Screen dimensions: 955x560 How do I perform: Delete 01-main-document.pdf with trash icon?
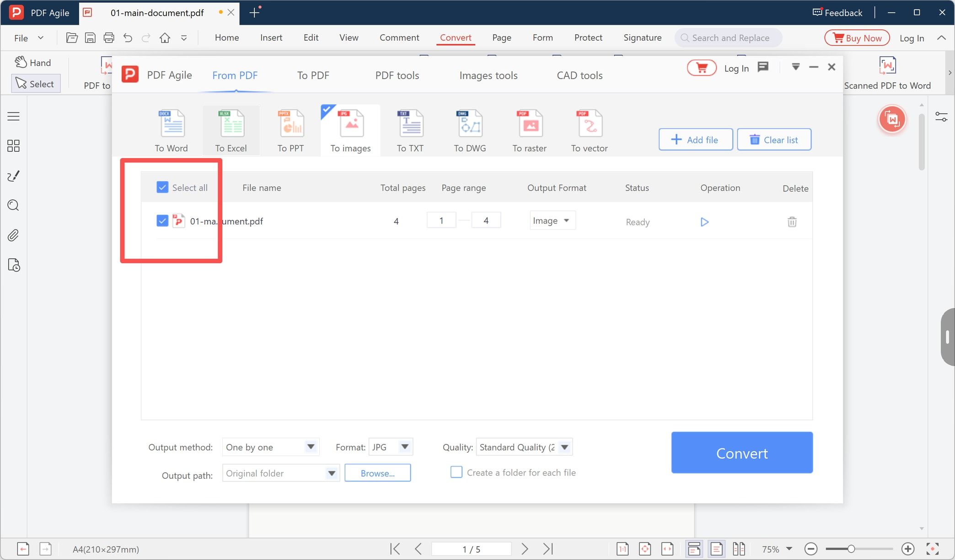pyautogui.click(x=792, y=222)
